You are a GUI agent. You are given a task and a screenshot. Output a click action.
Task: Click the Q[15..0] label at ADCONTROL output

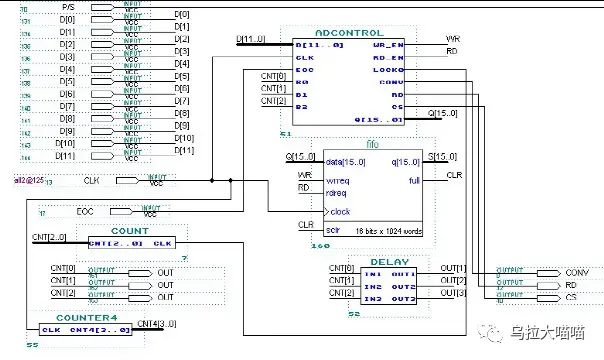pyautogui.click(x=443, y=113)
